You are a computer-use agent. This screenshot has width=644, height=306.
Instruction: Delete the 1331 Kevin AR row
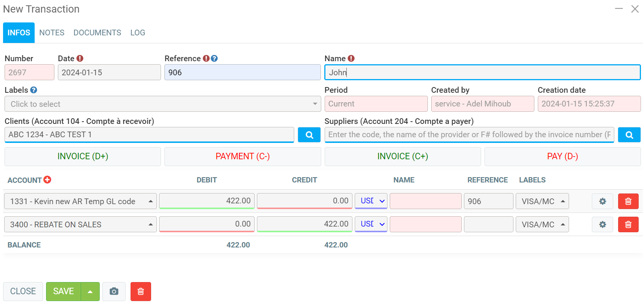click(628, 201)
